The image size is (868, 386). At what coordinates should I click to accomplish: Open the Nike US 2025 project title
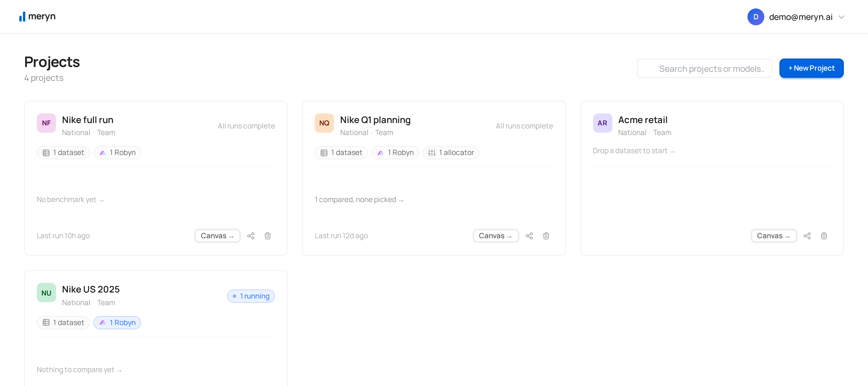tap(91, 289)
